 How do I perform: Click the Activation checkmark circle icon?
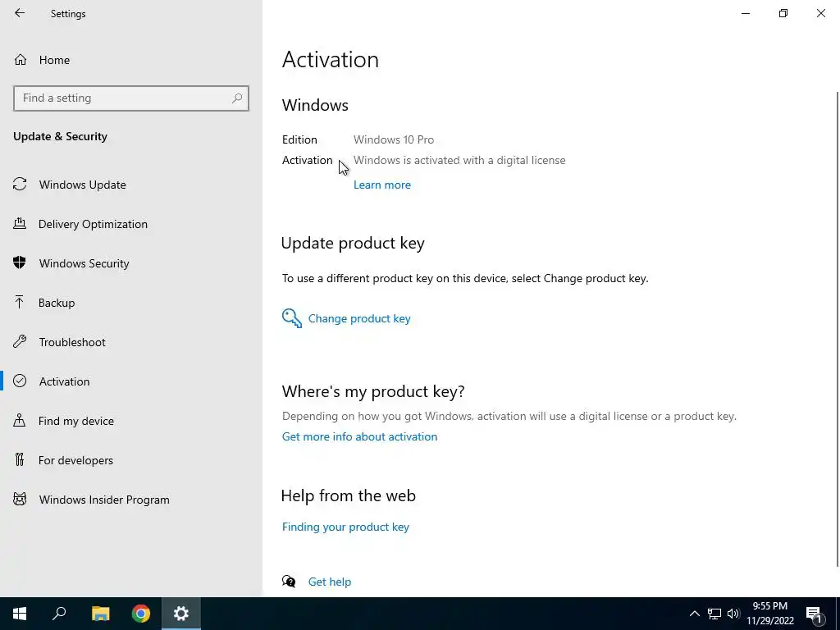[x=20, y=381]
